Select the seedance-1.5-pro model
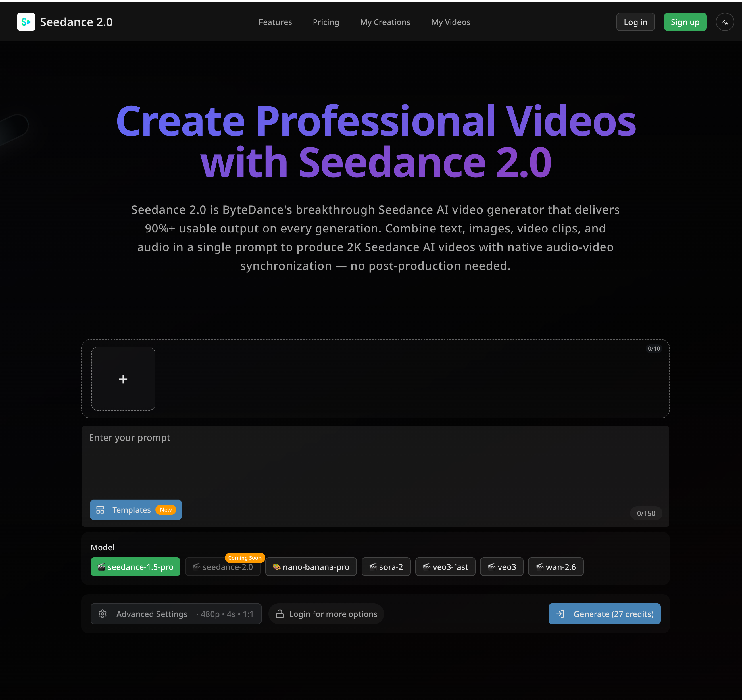 [x=135, y=567]
